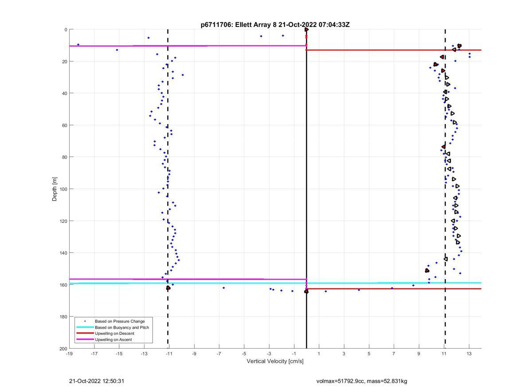Click the depth axis tick label "200"

(63, 349)
